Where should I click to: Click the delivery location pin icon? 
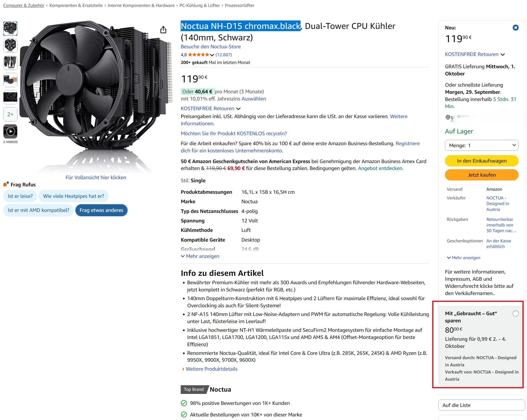coord(448,117)
